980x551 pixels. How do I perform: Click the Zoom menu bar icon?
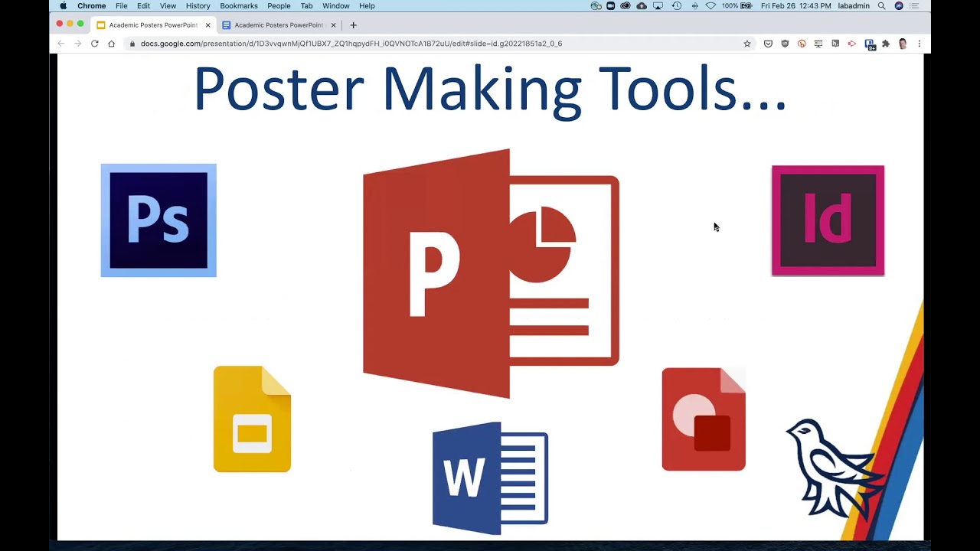coord(610,6)
